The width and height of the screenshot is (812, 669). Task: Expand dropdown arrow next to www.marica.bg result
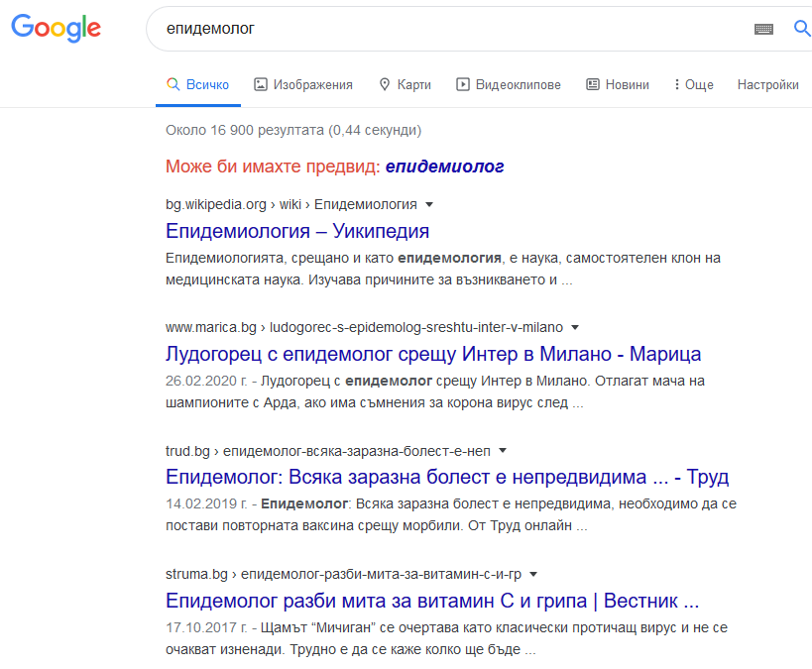(575, 327)
